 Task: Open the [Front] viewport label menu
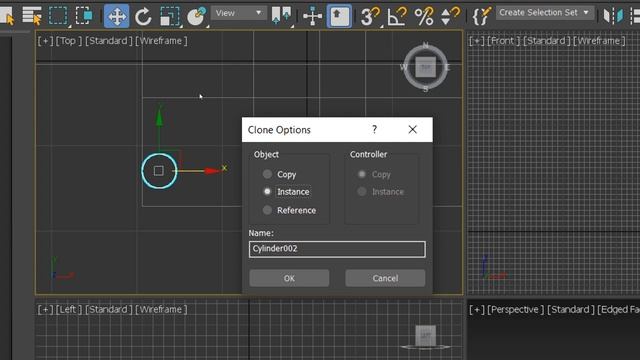coord(503,41)
